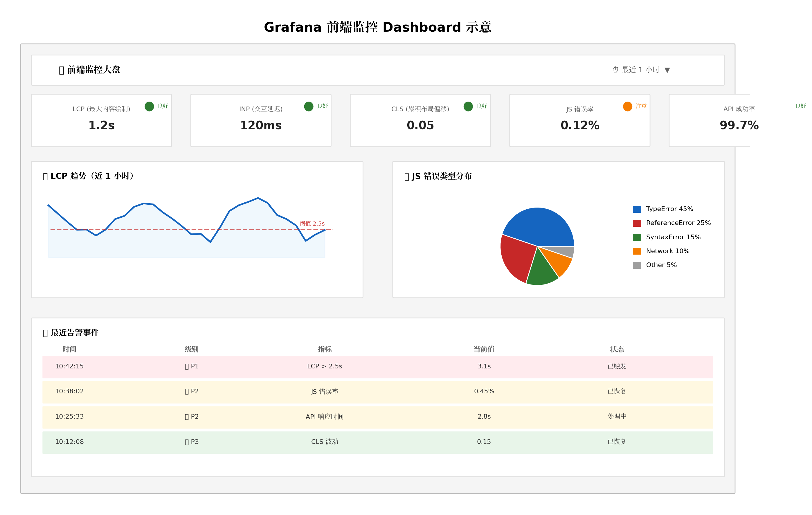Click the 阈值 2.5s threshold label
The image size is (812, 515).
pyautogui.click(x=312, y=224)
